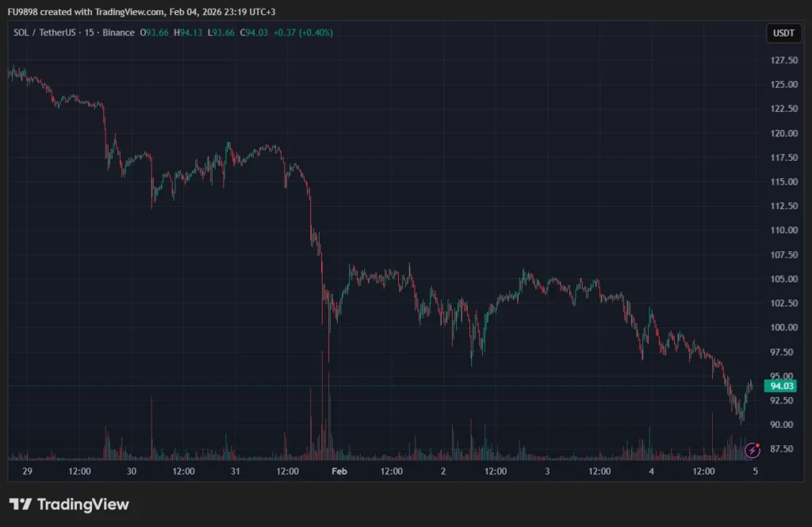Click the SOL / TetherUS symbol title
812x527 pixels.
(44, 32)
